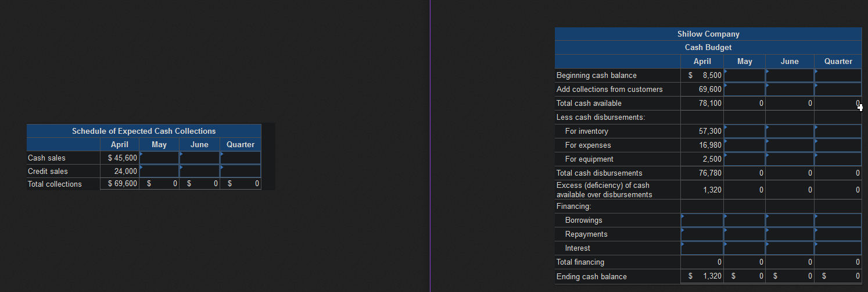Select the For equipment May input cell
The width and height of the screenshot is (868, 292).
744,159
